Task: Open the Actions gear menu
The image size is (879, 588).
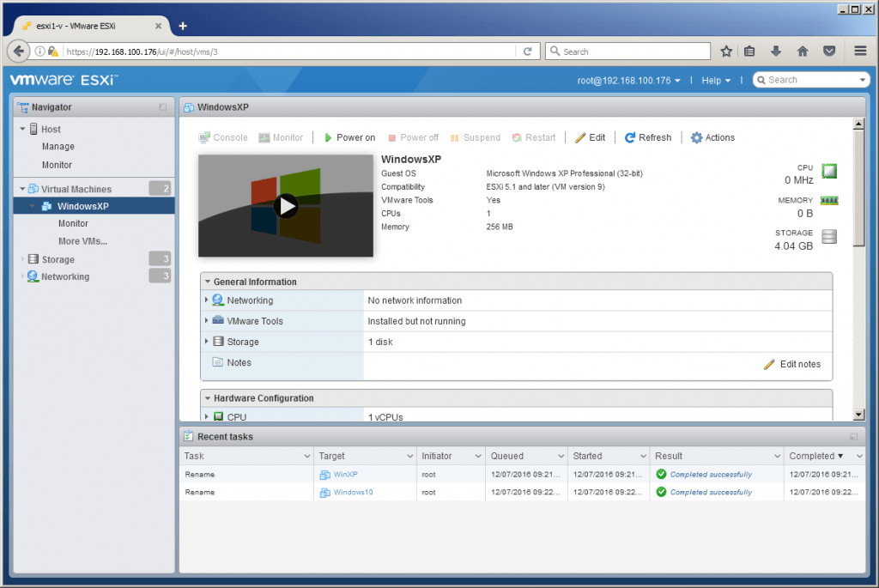Action: click(712, 138)
